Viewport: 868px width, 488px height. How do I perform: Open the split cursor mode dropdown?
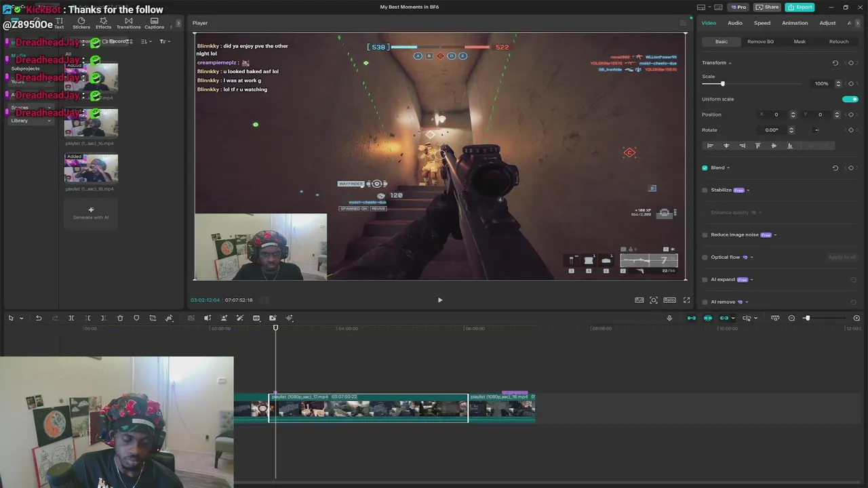pyautogui.click(x=755, y=318)
